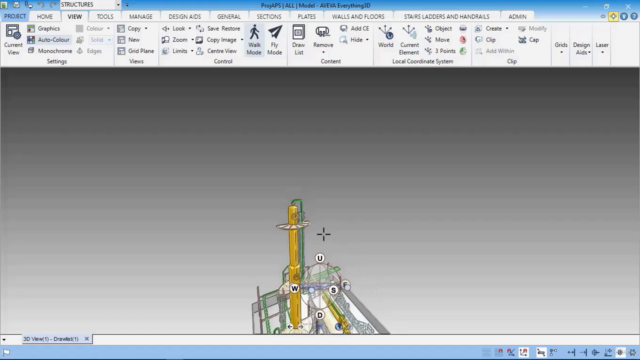The height and width of the screenshot is (360, 640).
Task: Open the STRUCTURES module combo box
Action: (91, 4)
